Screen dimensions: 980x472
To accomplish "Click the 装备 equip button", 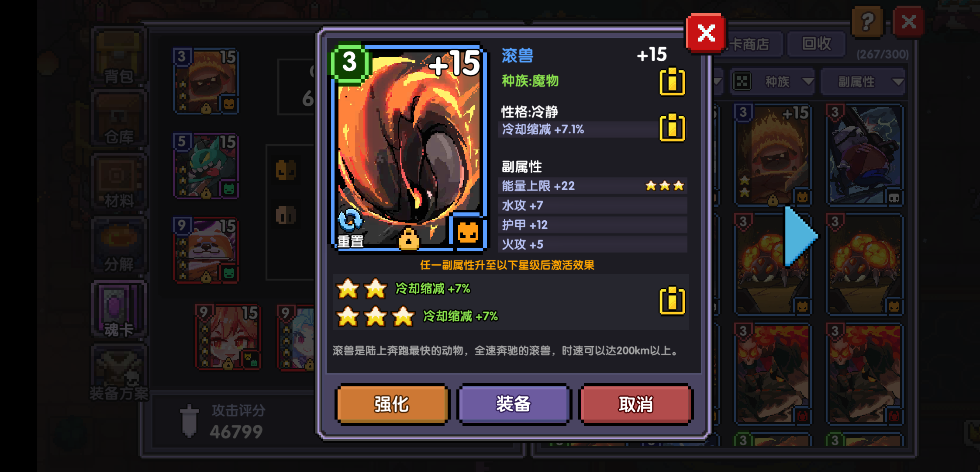I will [514, 404].
